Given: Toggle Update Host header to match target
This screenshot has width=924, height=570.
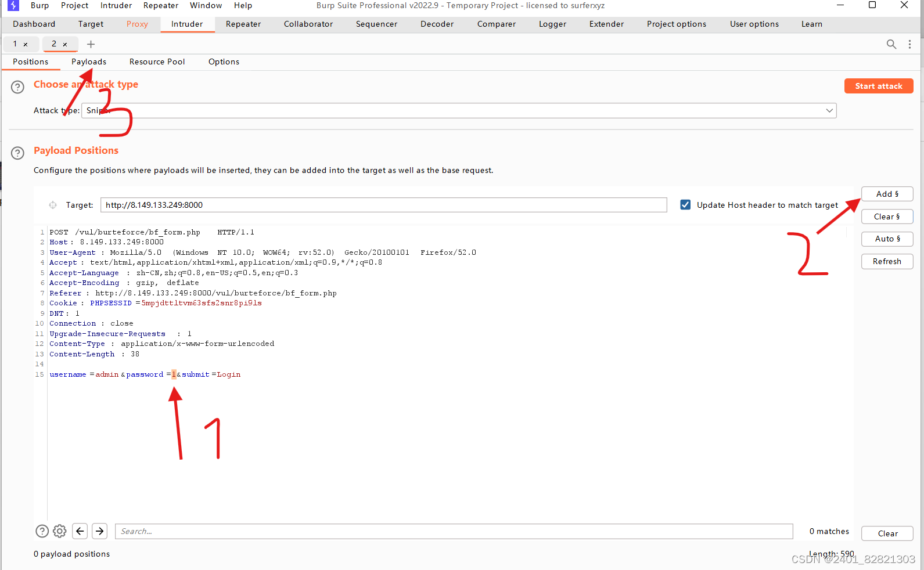Looking at the screenshot, I should 685,205.
